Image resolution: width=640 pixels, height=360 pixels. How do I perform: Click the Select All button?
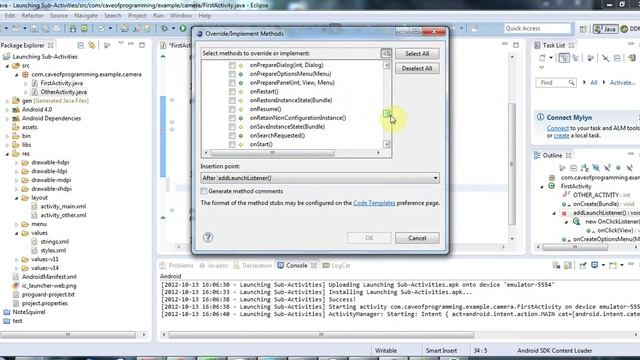click(x=417, y=53)
